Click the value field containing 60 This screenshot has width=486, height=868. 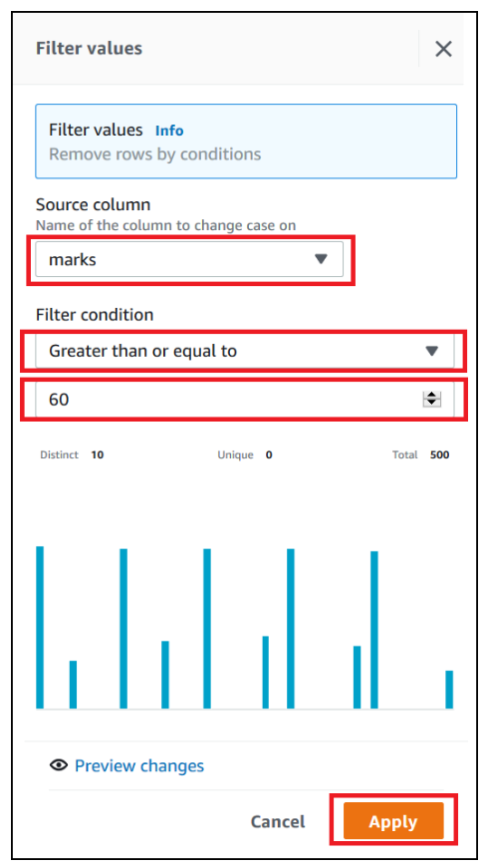click(244, 400)
